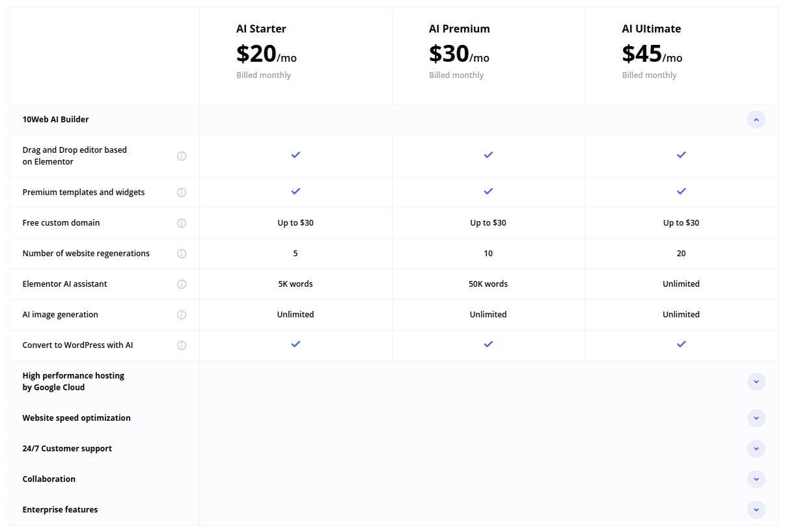Image resolution: width=787 pixels, height=532 pixels.
Task: Expand 24/7 Customer support section chevron
Action: click(756, 449)
